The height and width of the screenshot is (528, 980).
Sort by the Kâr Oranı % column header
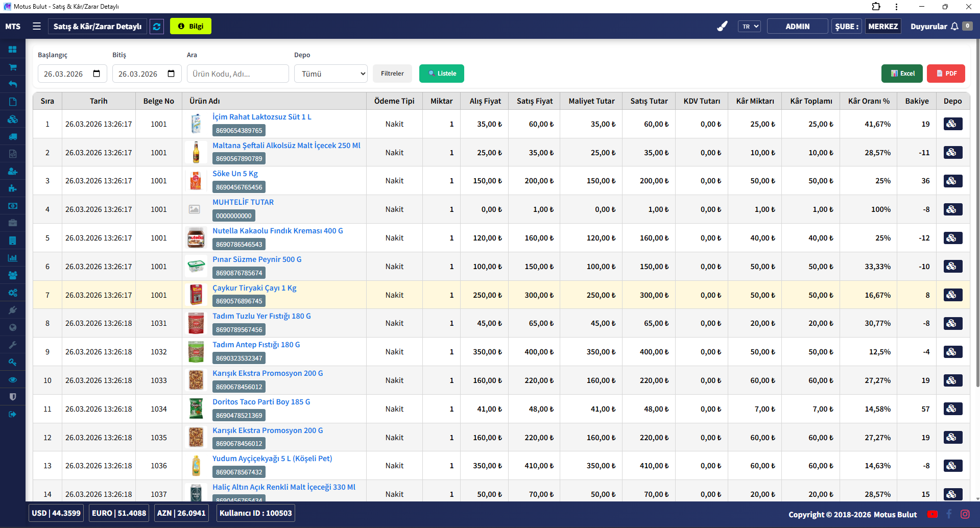868,101
